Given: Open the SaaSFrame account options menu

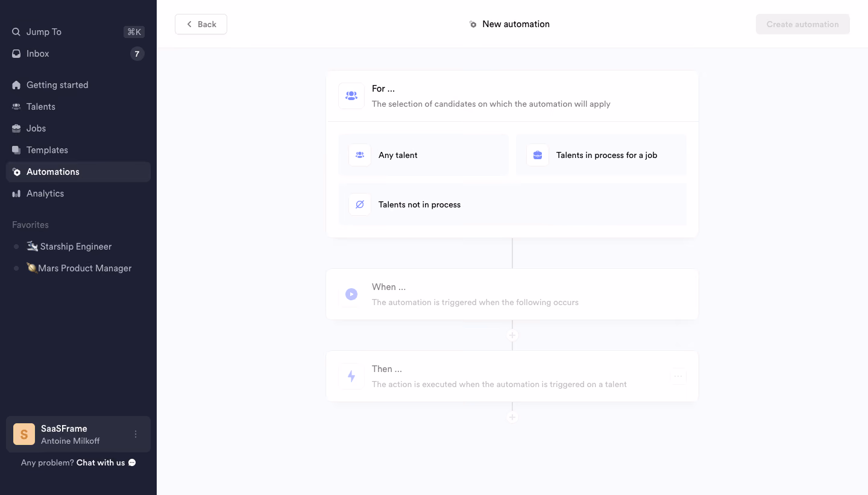Looking at the screenshot, I should coord(136,434).
